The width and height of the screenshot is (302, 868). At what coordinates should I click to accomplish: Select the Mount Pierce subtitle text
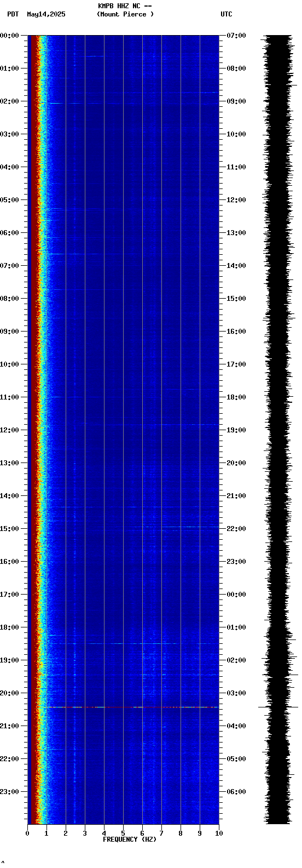125,14
